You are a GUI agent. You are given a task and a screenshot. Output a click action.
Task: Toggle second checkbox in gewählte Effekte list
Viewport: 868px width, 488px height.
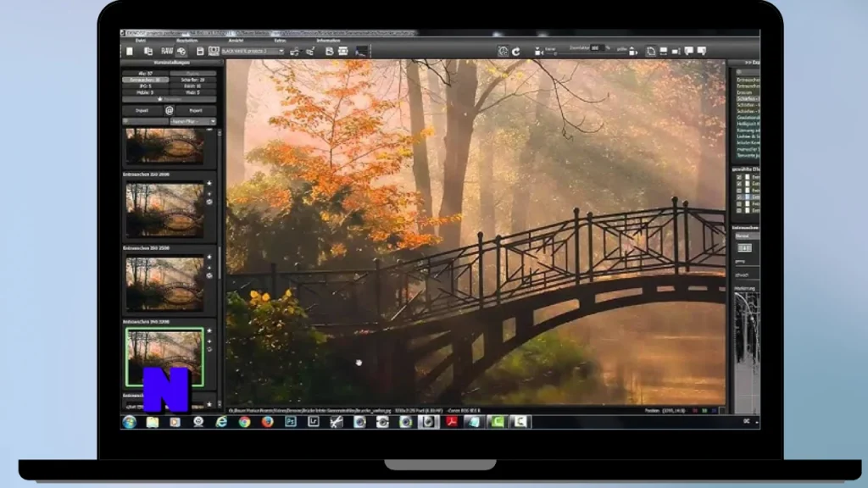point(739,184)
